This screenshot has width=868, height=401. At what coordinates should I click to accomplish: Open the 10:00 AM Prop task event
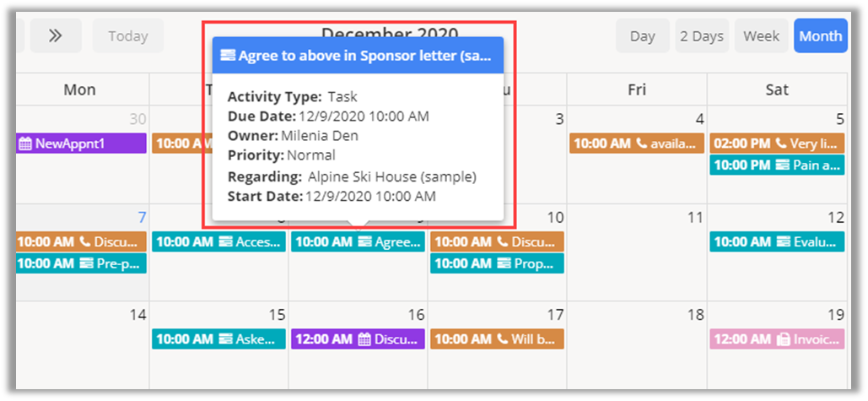pyautogui.click(x=496, y=264)
